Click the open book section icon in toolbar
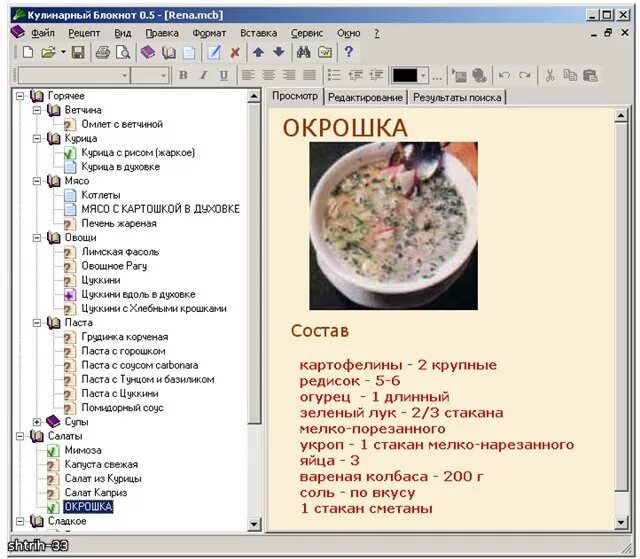Screen dimensions: 640x559 pyautogui.click(x=169, y=52)
